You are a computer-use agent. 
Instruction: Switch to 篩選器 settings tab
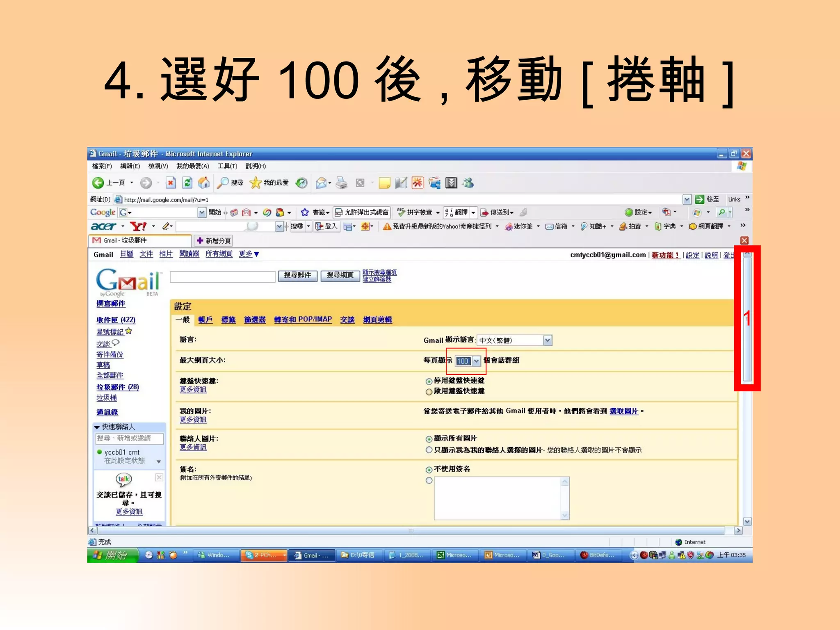pos(255,320)
